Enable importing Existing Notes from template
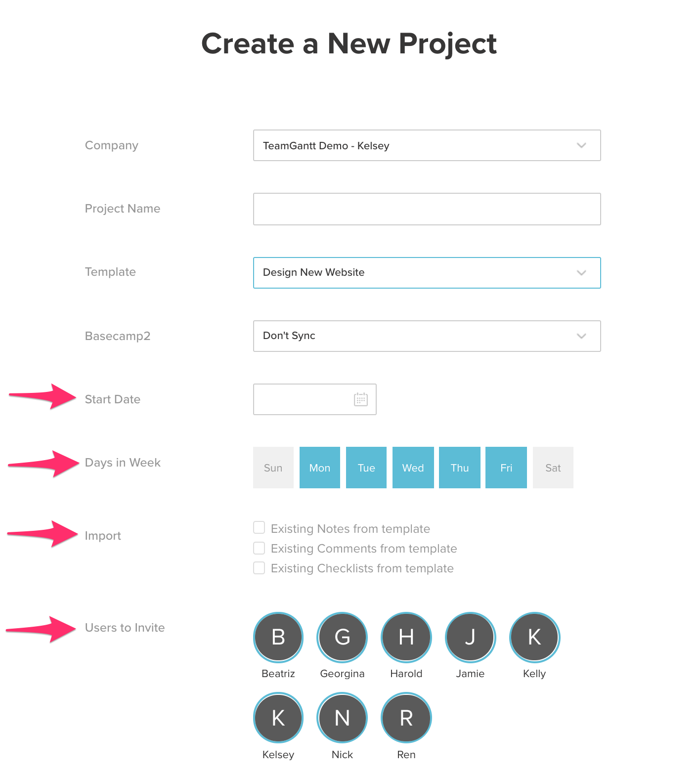Screen dimensions: 700x772 coord(259,528)
